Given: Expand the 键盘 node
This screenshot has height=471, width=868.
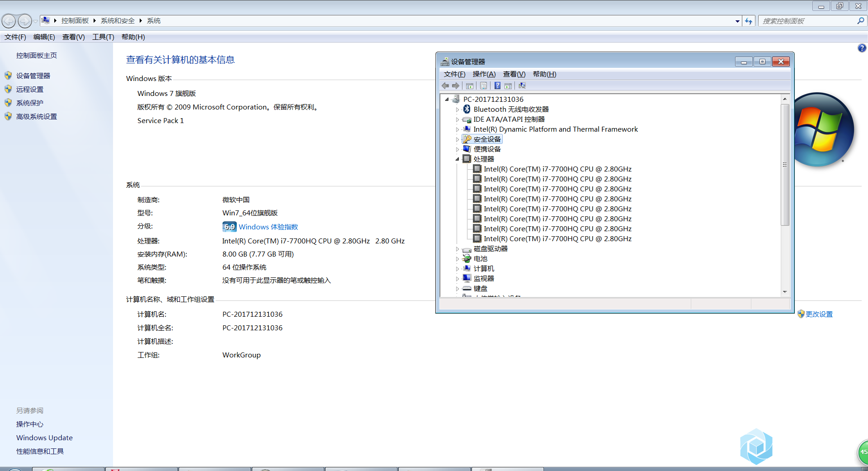Looking at the screenshot, I should click(457, 289).
